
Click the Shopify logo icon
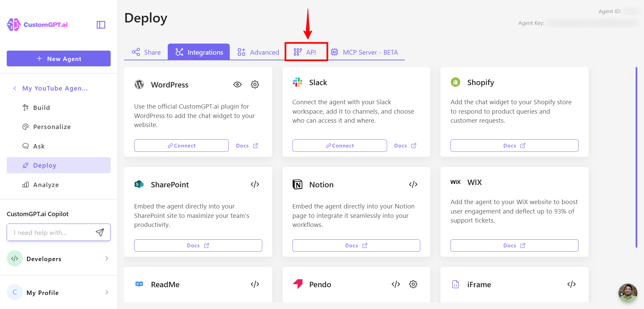(x=455, y=82)
